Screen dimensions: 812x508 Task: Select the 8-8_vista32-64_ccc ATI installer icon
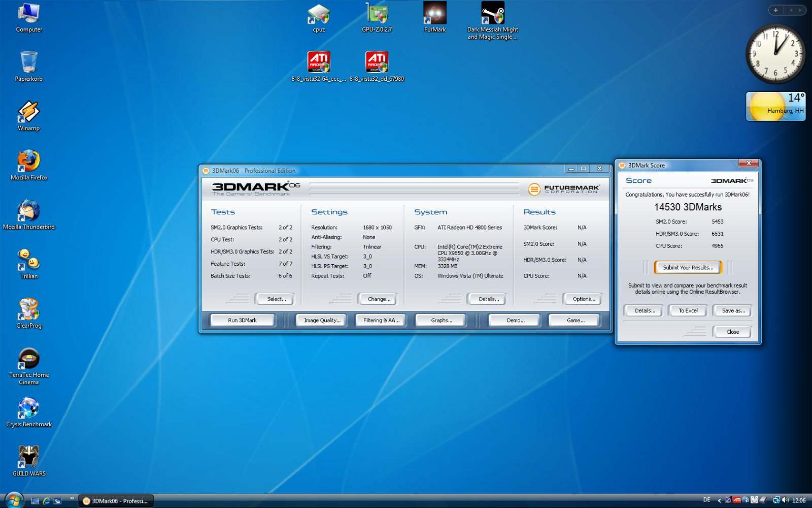coord(319,66)
